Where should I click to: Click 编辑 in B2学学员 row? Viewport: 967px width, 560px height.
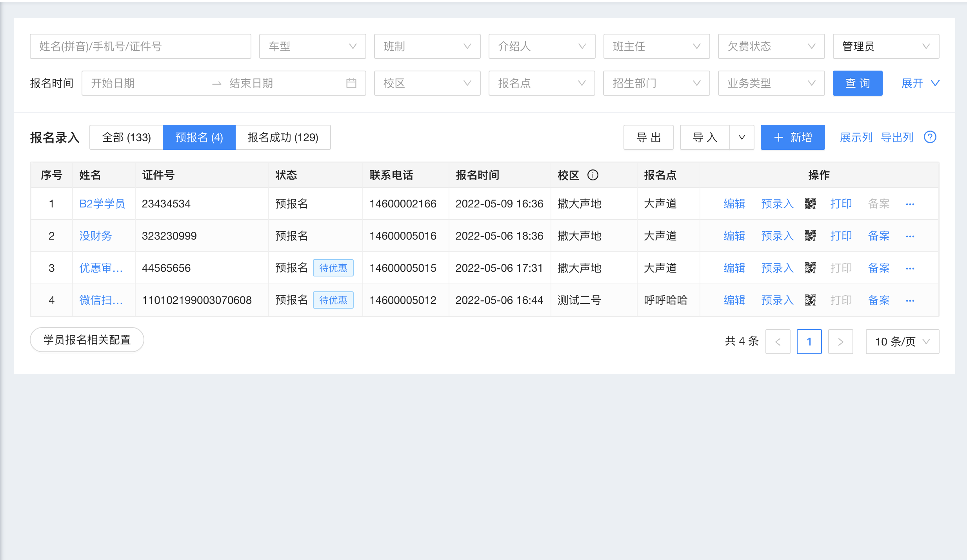click(734, 204)
